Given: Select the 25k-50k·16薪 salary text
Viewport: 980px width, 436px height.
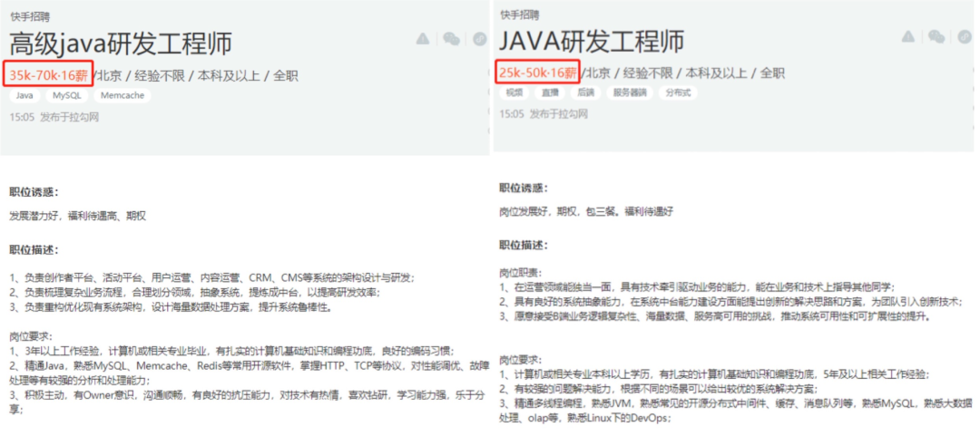Looking at the screenshot, I should point(538,73).
